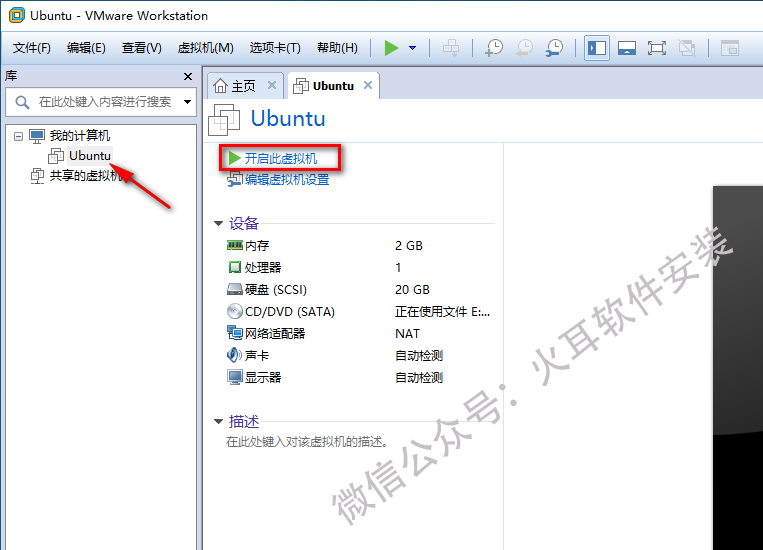Open the 查看(V) menu
This screenshot has width=763, height=550.
pos(142,48)
